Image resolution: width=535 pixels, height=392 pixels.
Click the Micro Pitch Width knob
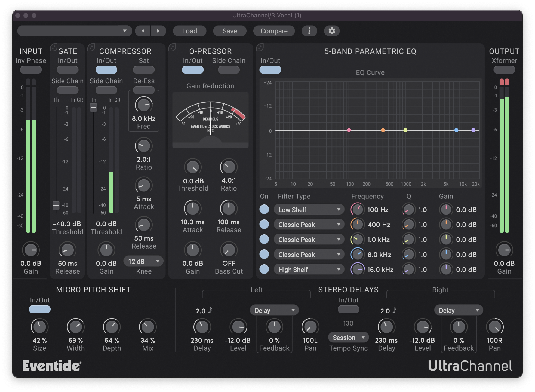tap(76, 327)
